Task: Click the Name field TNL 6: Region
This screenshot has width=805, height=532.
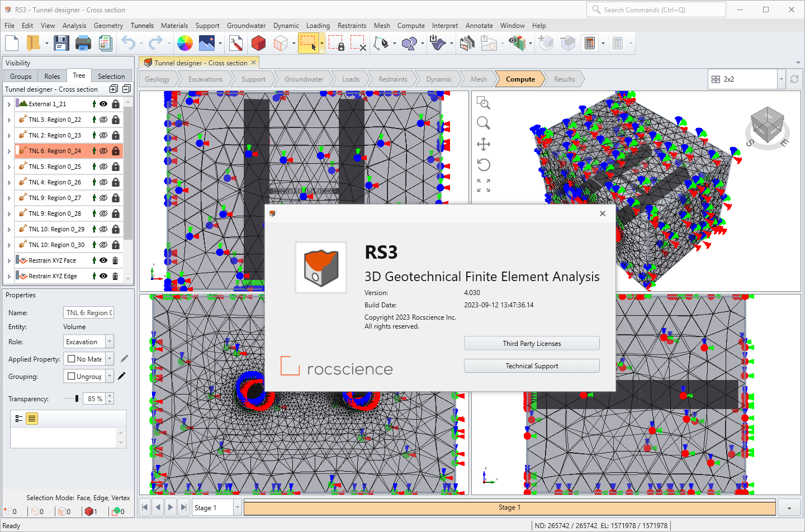Action: pos(89,313)
